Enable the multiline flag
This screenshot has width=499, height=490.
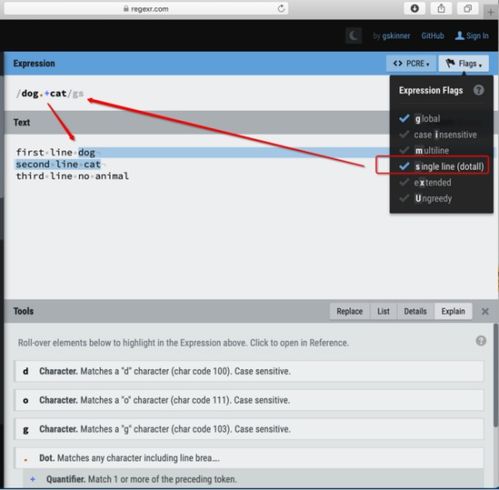click(x=424, y=151)
